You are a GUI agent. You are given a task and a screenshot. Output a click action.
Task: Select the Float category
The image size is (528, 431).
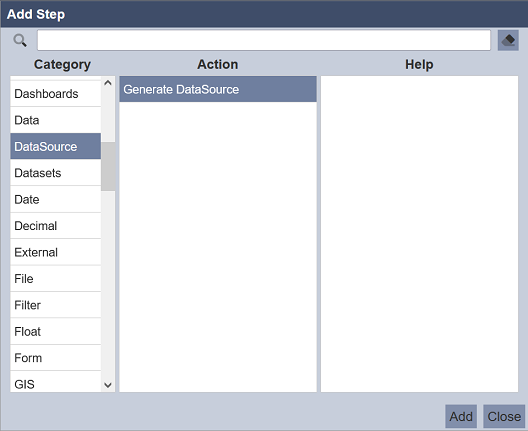click(56, 332)
